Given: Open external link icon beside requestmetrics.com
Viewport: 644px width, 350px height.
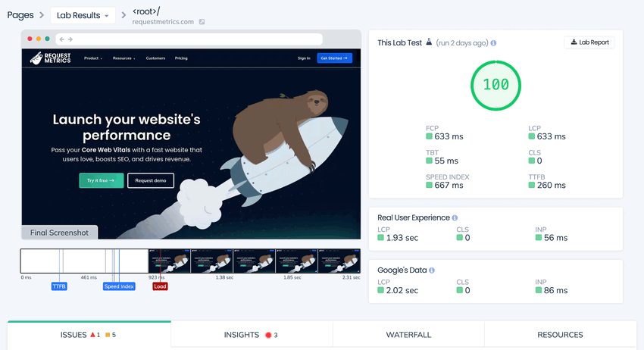Looking at the screenshot, I should 202,22.
